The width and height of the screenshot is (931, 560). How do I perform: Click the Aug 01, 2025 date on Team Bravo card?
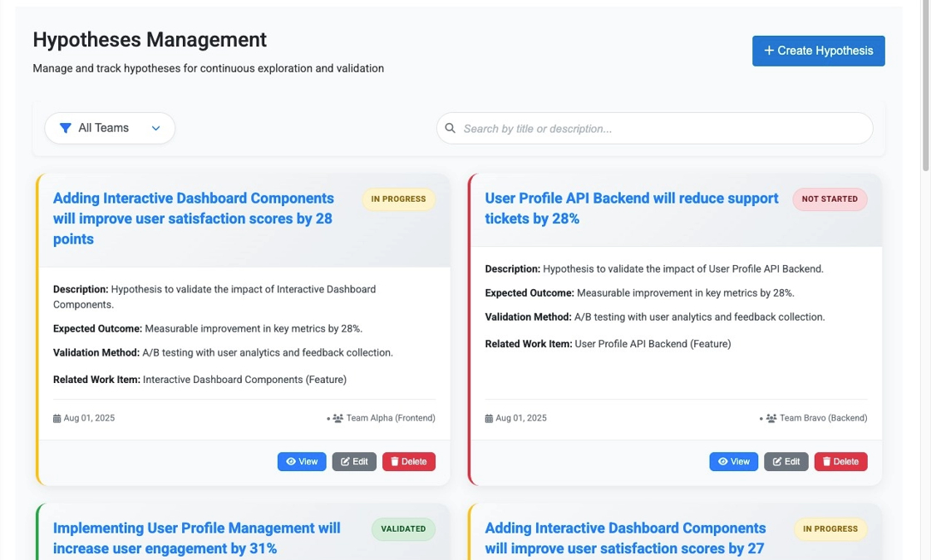click(520, 418)
